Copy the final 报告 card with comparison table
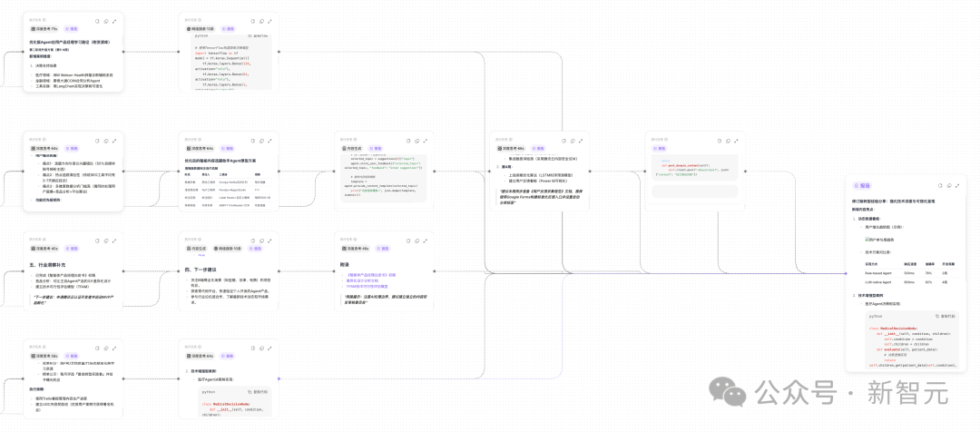 [947, 186]
